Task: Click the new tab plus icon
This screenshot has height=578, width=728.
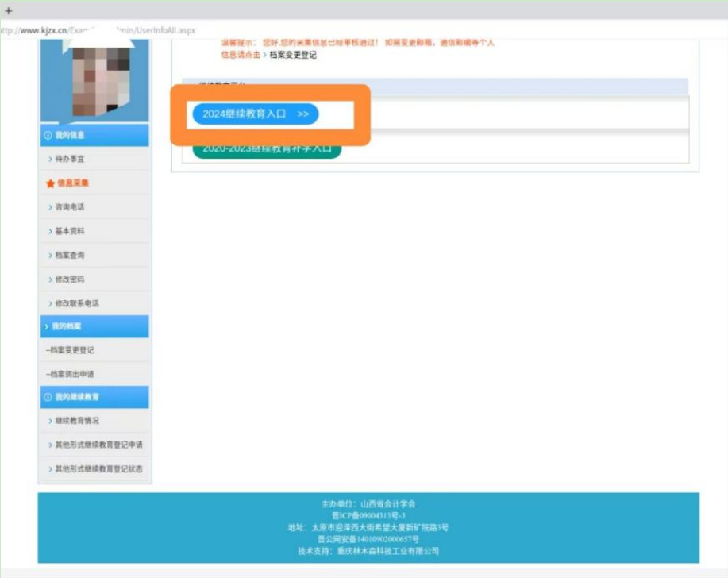Action: pos(9,10)
